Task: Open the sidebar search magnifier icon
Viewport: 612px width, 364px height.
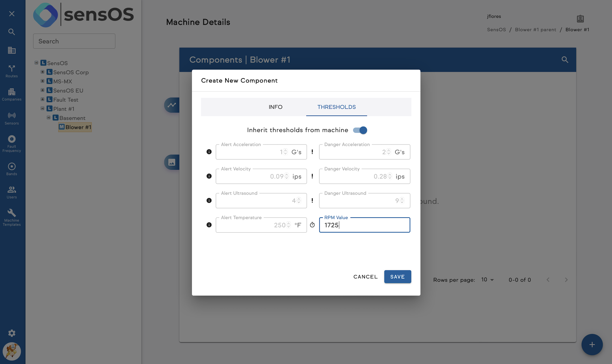Action: (12, 32)
